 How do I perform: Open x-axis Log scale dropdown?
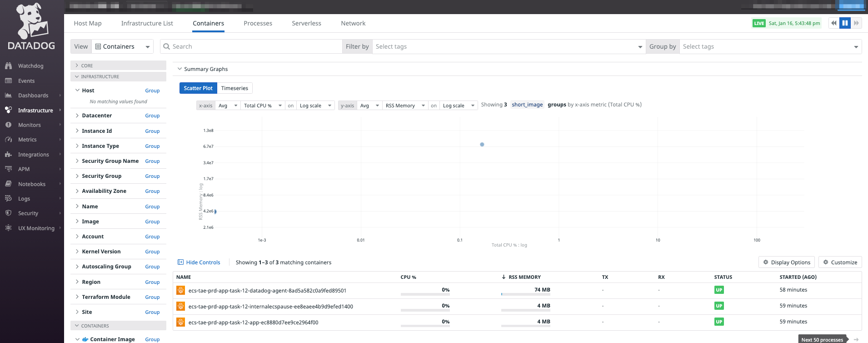pyautogui.click(x=315, y=106)
